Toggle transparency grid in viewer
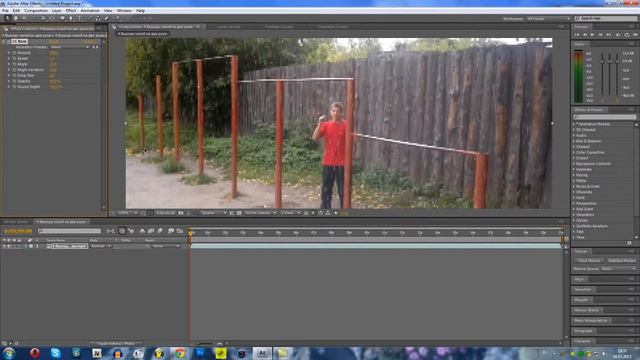 (x=239, y=213)
